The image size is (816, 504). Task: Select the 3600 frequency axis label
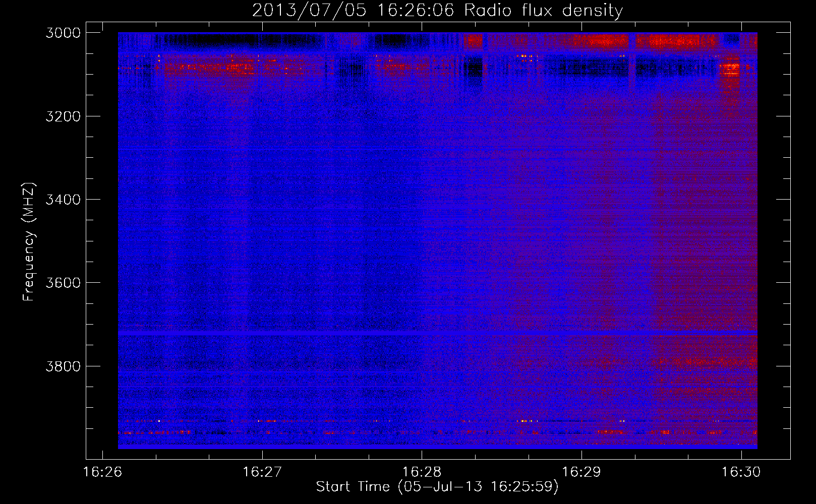63,283
